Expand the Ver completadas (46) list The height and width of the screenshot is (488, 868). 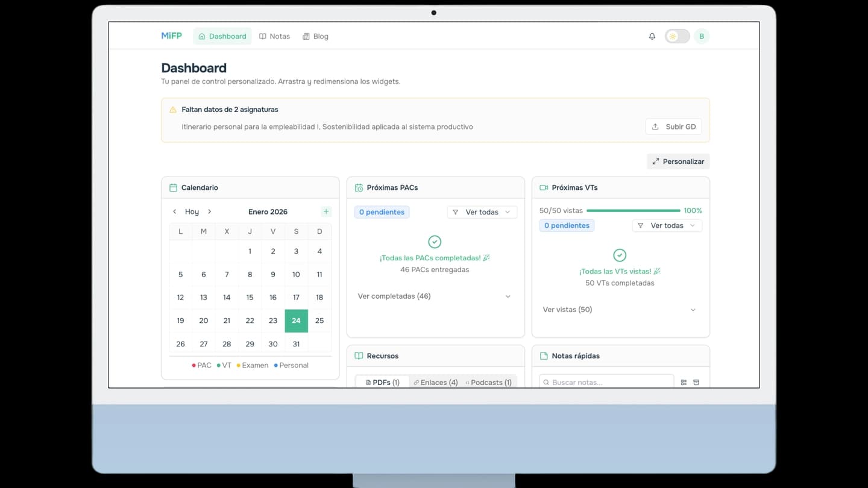[435, 296]
